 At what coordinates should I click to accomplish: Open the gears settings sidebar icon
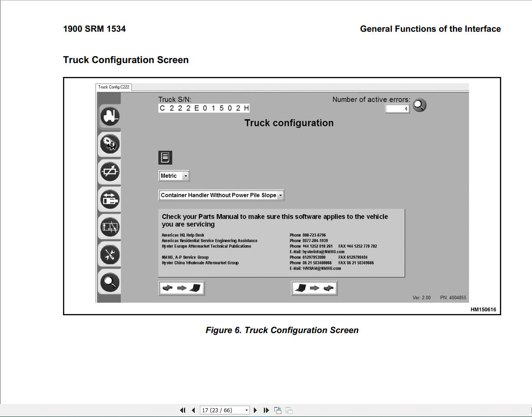(x=110, y=144)
